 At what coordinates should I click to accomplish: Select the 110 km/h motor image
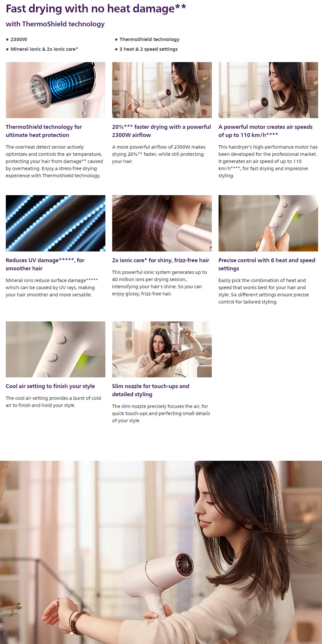click(x=268, y=90)
